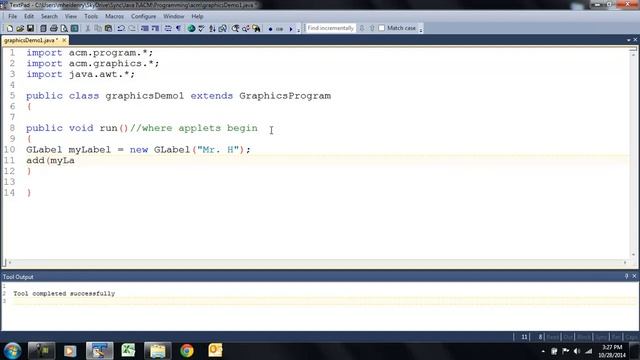Viewport: 640px width, 360px height.
Task: Click code line 'import acm.program.*;'
Action: point(90,53)
